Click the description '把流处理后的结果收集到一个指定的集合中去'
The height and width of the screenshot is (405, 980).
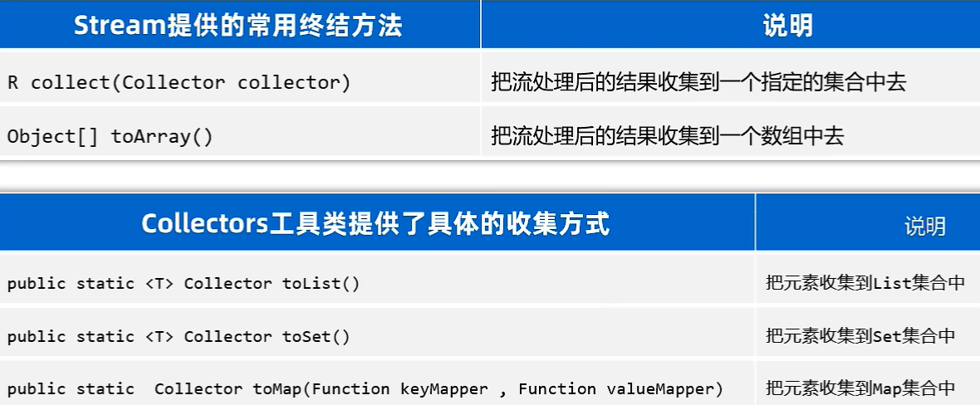(698, 82)
